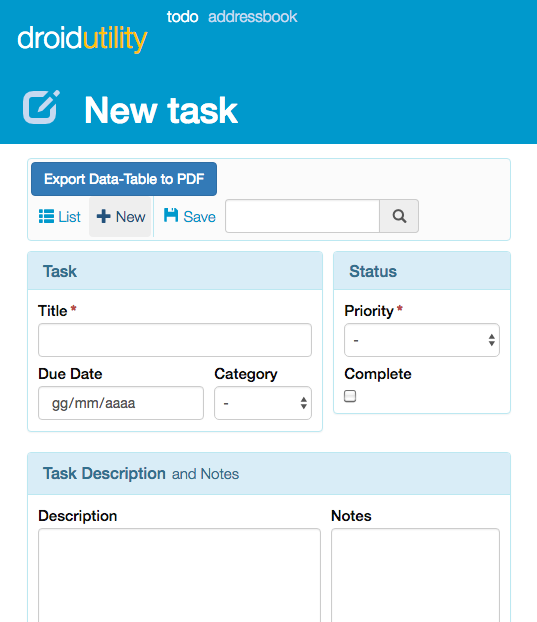Open the Priority dropdown
This screenshot has height=622, width=537.
point(422,340)
